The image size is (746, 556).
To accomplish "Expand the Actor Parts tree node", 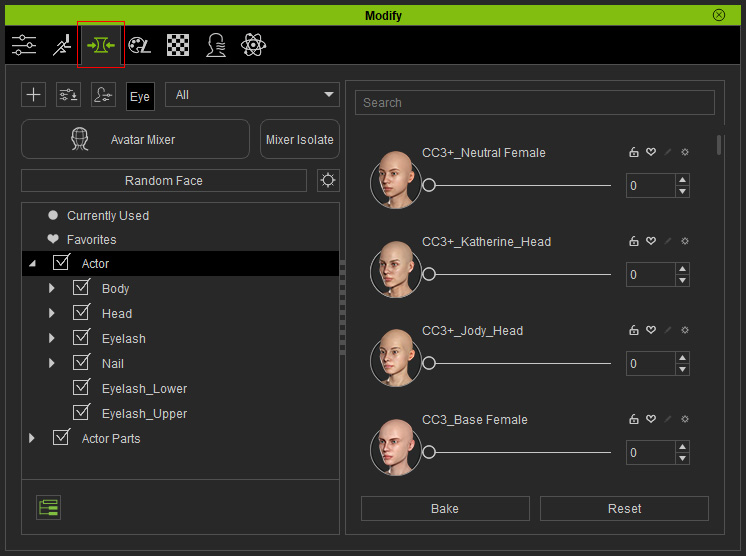I will click(31, 438).
